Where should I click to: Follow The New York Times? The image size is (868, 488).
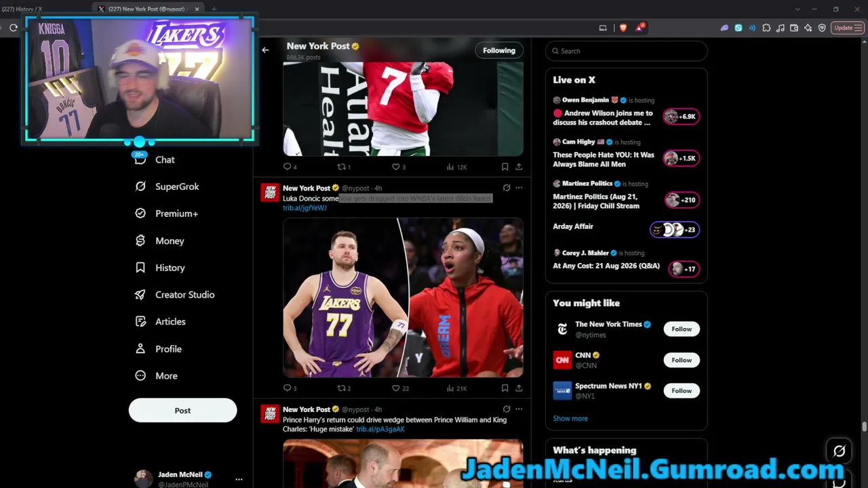682,329
